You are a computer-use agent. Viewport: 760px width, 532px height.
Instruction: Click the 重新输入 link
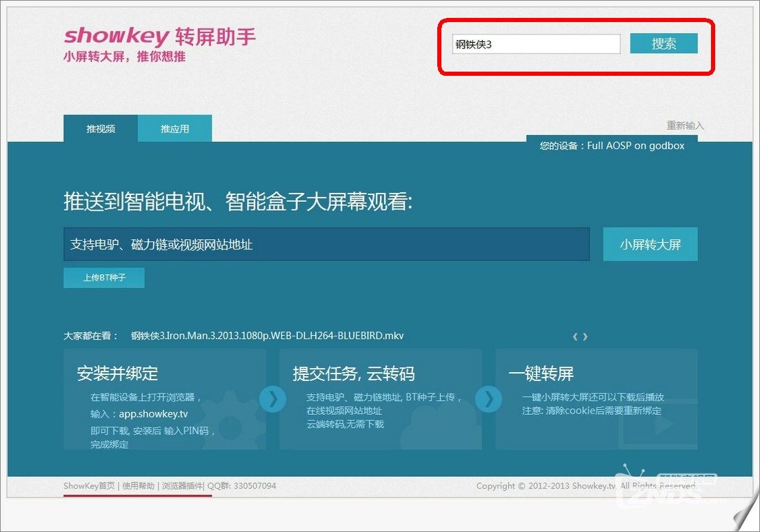[x=684, y=125]
